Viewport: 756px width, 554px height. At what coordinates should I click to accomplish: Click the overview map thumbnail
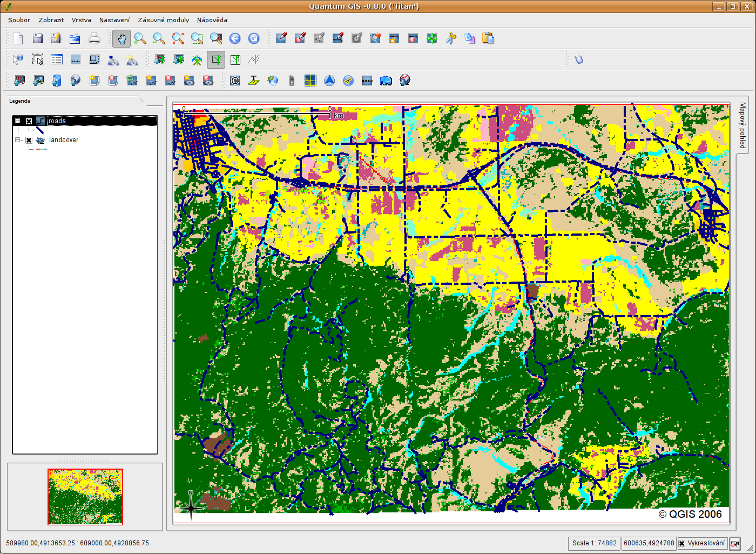point(85,497)
